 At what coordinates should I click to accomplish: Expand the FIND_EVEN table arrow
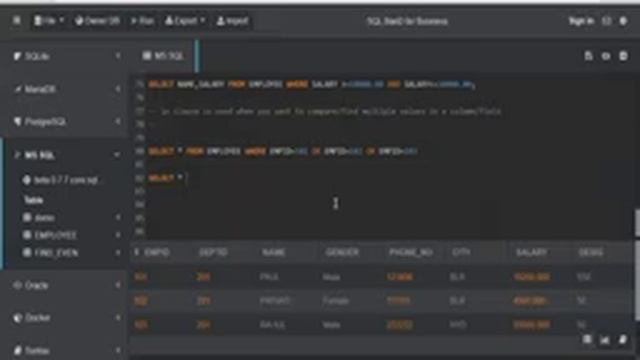click(118, 253)
